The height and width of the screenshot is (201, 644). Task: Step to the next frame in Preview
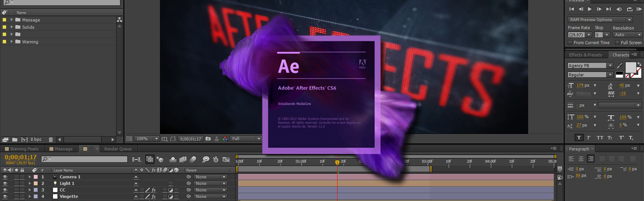(599, 9)
